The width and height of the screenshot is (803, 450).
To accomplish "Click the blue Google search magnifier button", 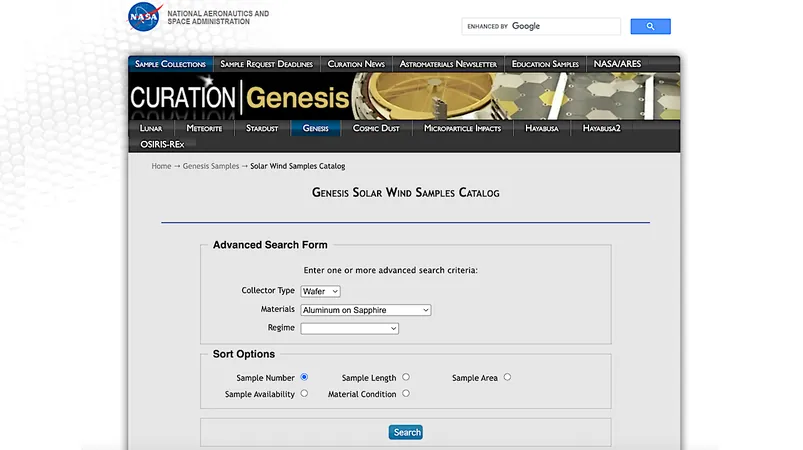I will [650, 26].
